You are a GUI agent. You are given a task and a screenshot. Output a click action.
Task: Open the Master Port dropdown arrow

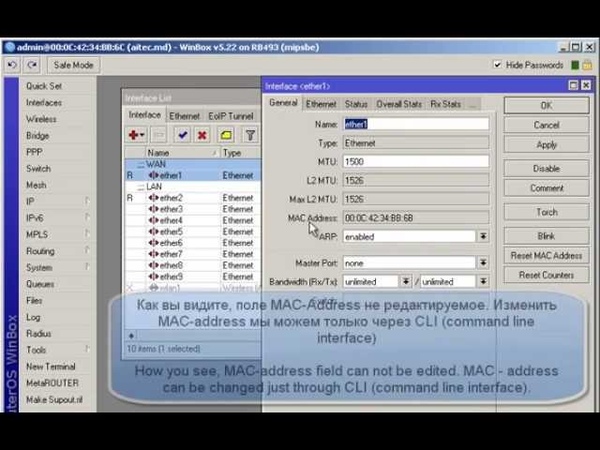point(482,263)
